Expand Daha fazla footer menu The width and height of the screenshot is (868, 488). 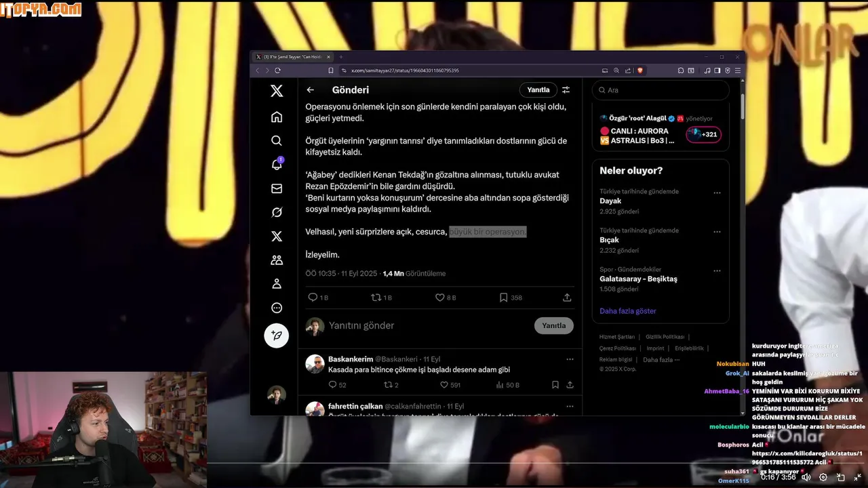coord(660,360)
